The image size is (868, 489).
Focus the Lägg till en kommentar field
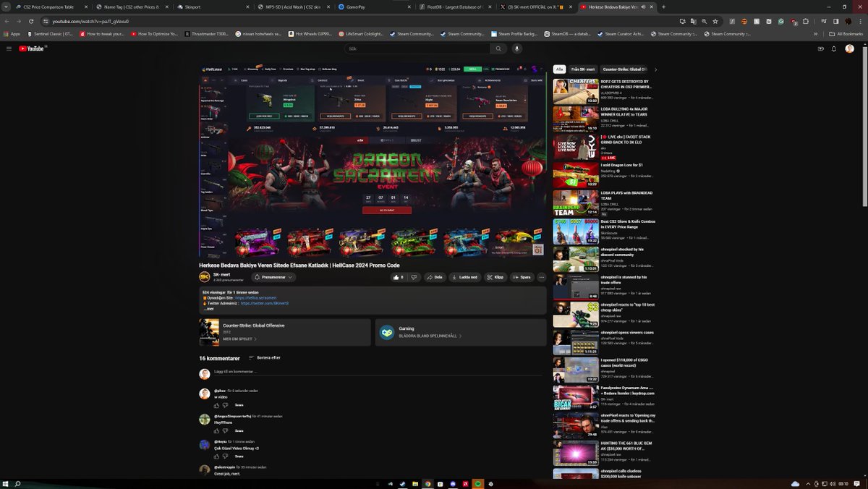click(378, 372)
